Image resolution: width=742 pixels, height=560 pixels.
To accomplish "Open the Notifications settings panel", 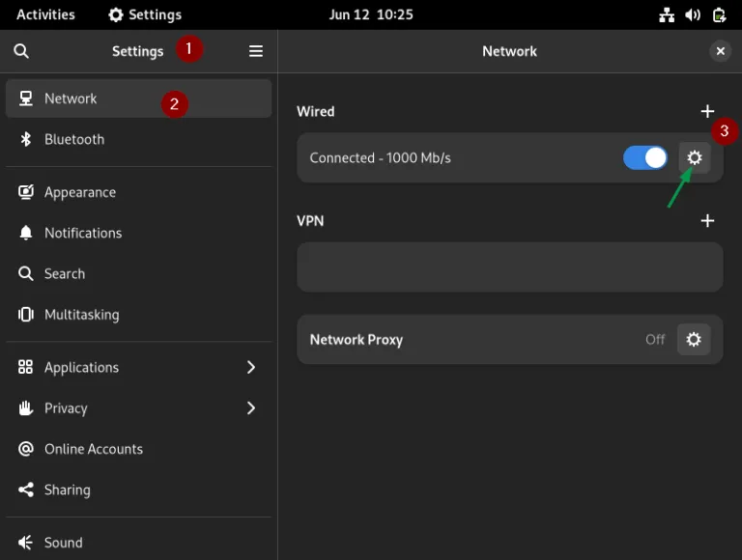I will coord(138,233).
